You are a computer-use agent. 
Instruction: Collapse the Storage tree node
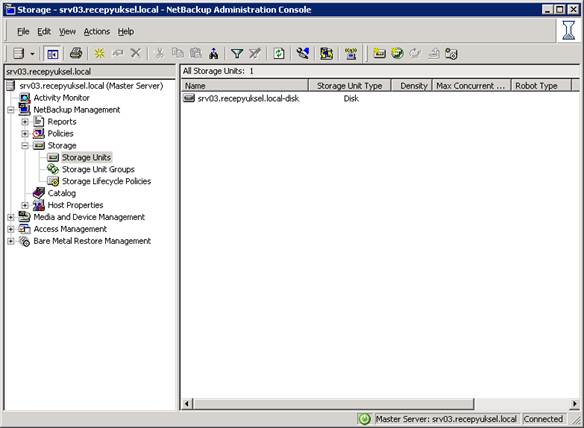[x=25, y=146]
